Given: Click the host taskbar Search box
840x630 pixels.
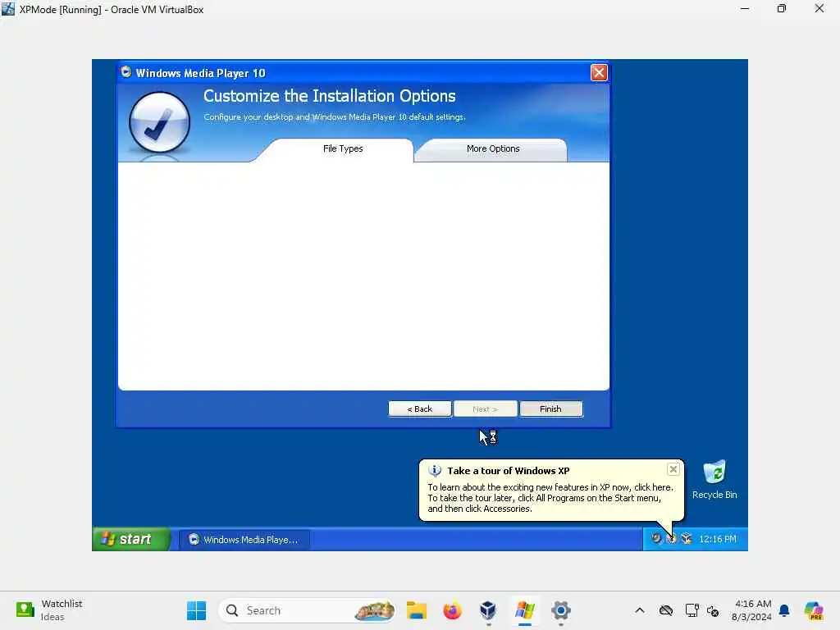Looking at the screenshot, I should point(307,610).
